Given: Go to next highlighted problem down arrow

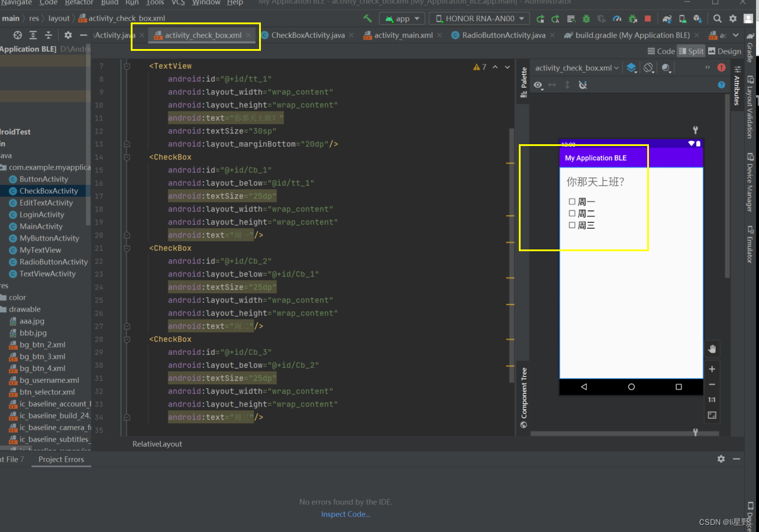Looking at the screenshot, I should (x=507, y=67).
